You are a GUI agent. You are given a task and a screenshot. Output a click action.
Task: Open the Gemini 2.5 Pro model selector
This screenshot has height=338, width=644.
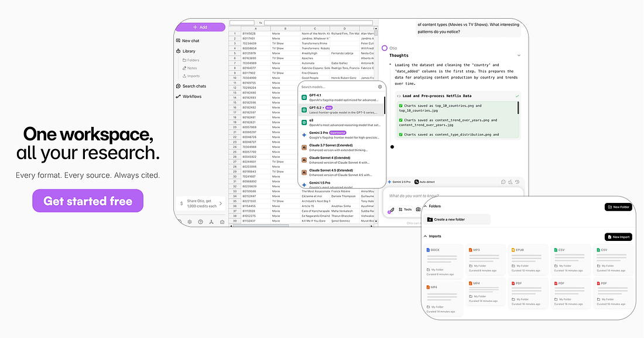(x=399, y=182)
